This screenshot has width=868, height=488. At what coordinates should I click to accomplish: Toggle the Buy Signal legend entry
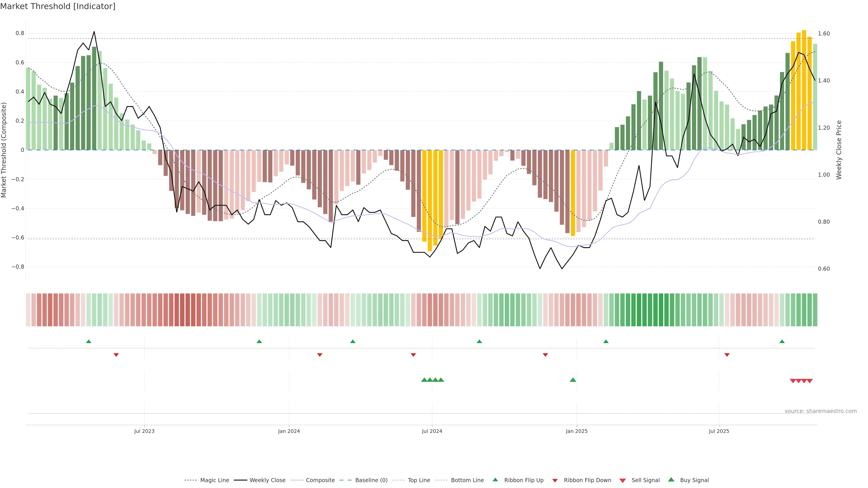click(694, 480)
